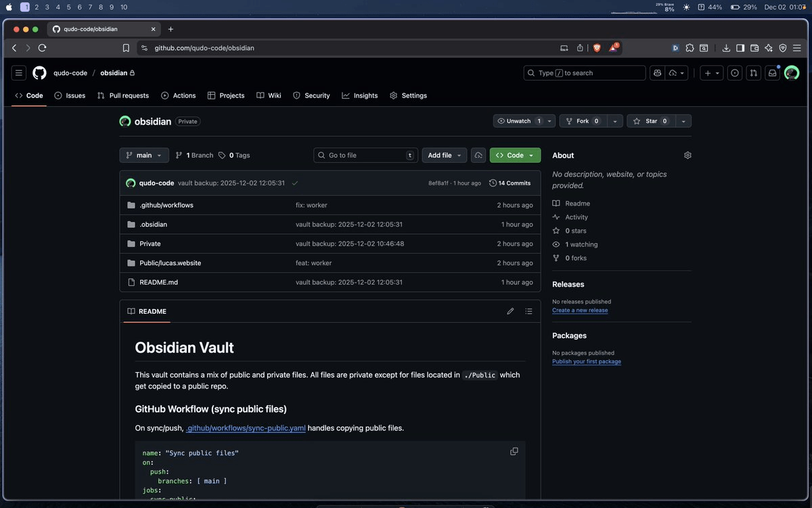Click the GitHub Octocat logo

click(39, 73)
